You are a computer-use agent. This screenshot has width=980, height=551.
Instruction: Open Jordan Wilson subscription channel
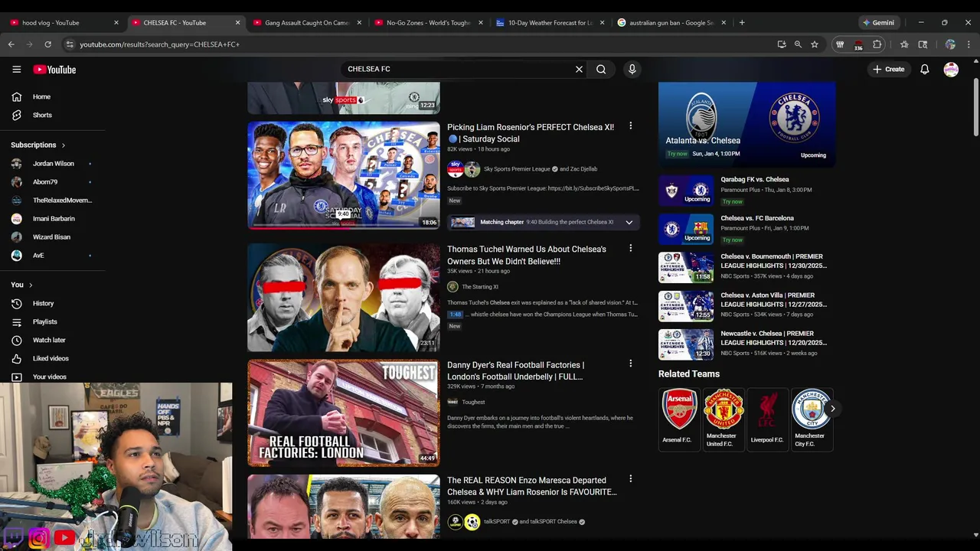[x=53, y=164]
